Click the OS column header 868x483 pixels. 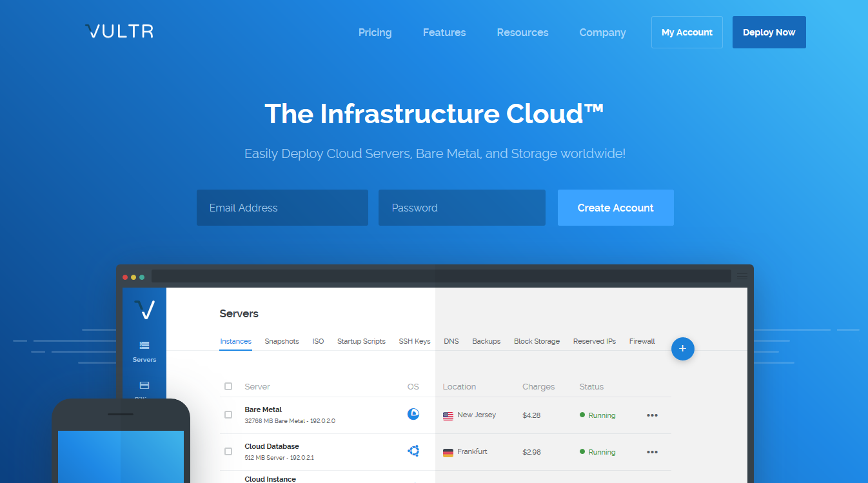click(413, 386)
